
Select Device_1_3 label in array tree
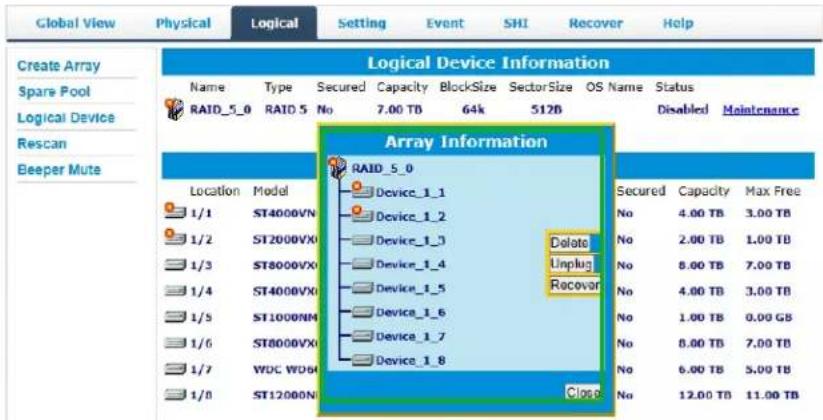click(410, 241)
